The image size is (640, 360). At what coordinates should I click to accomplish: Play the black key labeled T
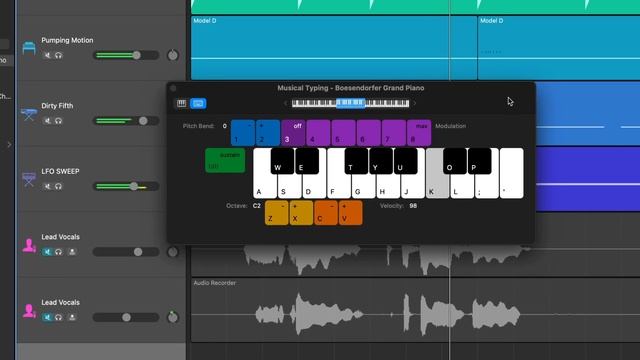click(356, 161)
